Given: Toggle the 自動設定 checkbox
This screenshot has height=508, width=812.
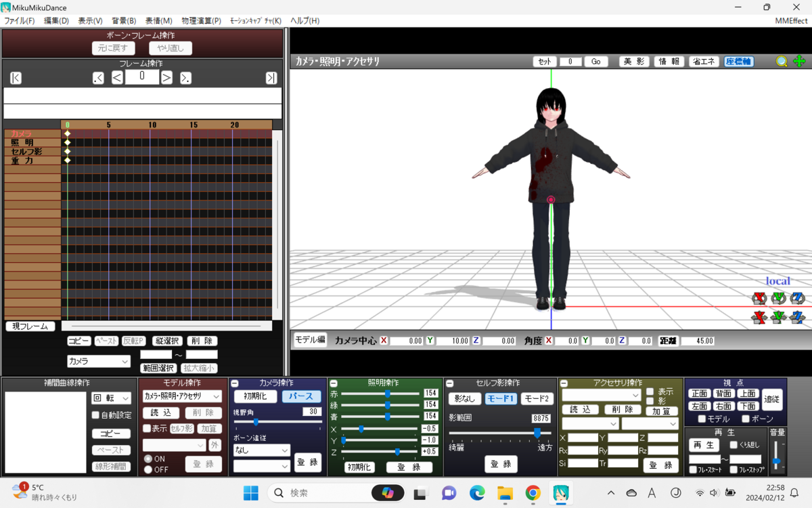Looking at the screenshot, I should point(95,415).
